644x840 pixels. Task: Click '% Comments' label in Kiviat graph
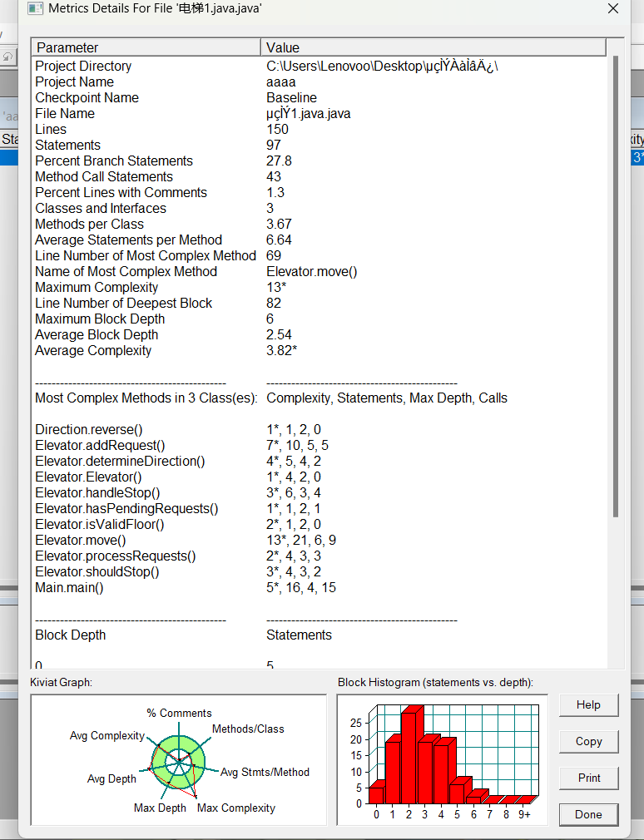(x=179, y=713)
